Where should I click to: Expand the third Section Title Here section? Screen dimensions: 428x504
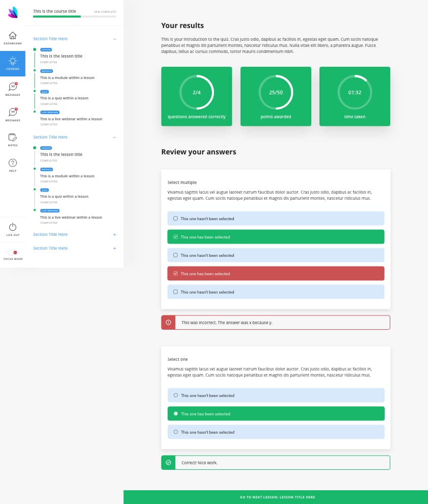[x=115, y=235]
